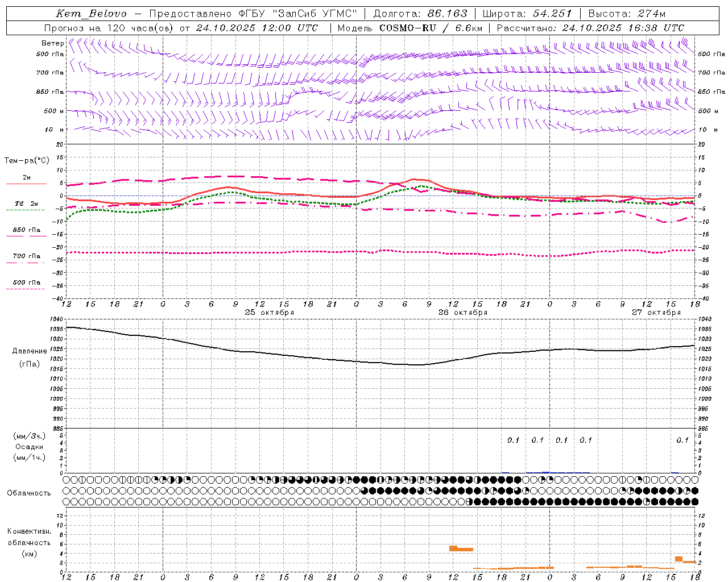This screenshot has width=728, height=582.
Task: Click the (мм/3ч.) precipitation unit label
Action: pos(30,436)
